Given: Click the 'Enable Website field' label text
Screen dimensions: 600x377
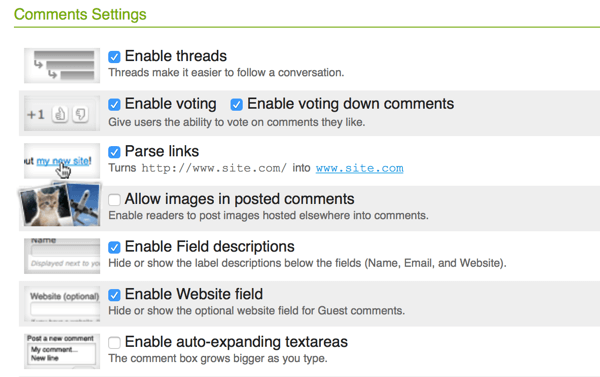Looking at the screenshot, I should (194, 294).
